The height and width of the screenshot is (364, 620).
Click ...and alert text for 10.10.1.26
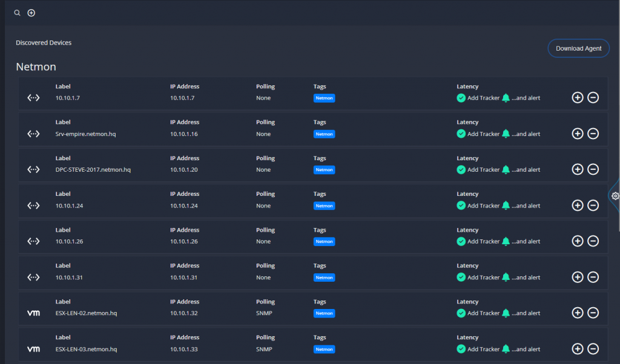pyautogui.click(x=526, y=241)
